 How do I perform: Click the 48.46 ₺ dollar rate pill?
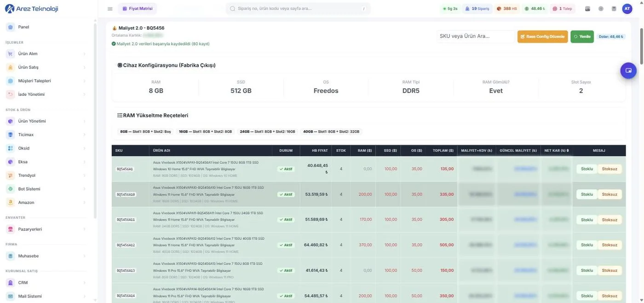[x=535, y=9]
